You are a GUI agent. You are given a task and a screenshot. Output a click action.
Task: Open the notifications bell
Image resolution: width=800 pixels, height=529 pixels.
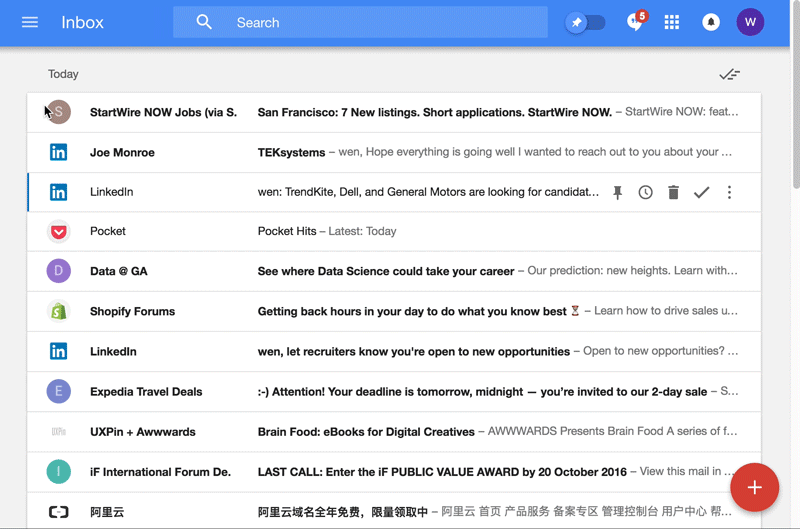click(x=711, y=22)
